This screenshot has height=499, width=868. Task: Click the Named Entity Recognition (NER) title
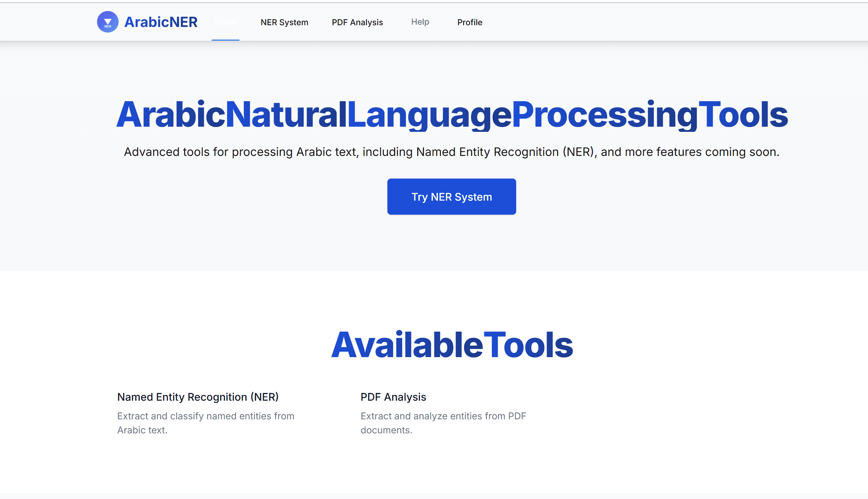pos(198,397)
